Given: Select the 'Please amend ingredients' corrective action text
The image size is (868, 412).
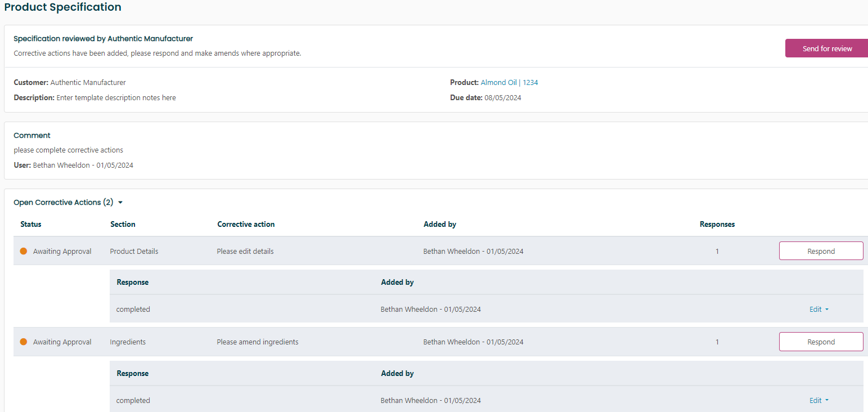Looking at the screenshot, I should tap(258, 342).
